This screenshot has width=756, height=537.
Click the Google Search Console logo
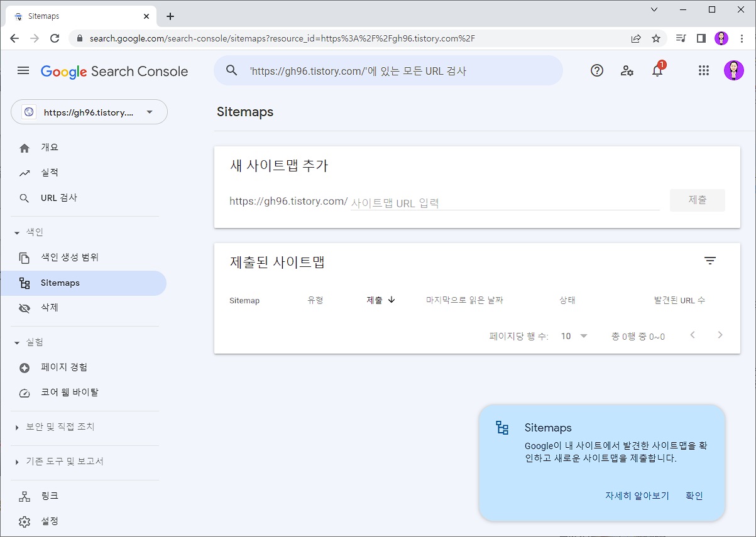(114, 72)
